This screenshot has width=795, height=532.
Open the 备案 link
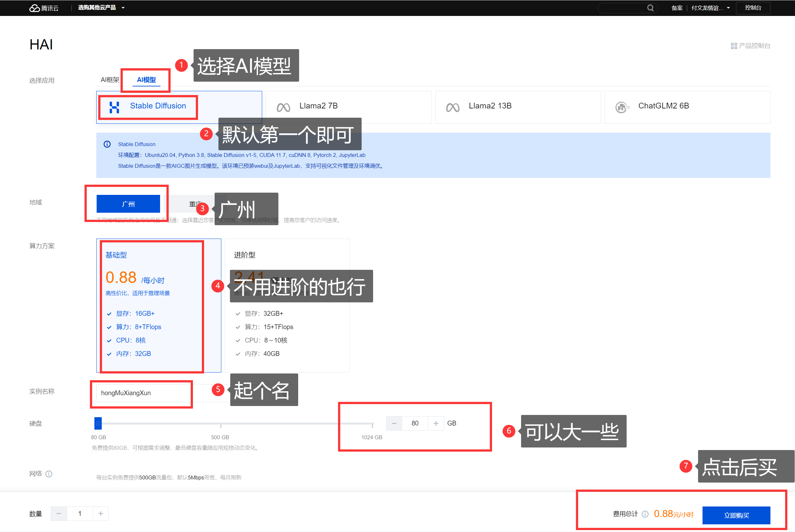tap(677, 8)
